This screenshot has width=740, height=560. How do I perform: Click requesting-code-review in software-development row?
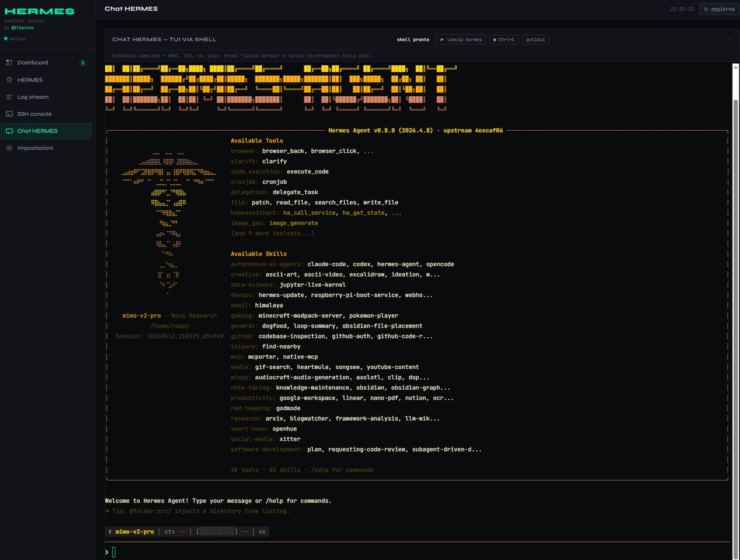pyautogui.click(x=367, y=449)
